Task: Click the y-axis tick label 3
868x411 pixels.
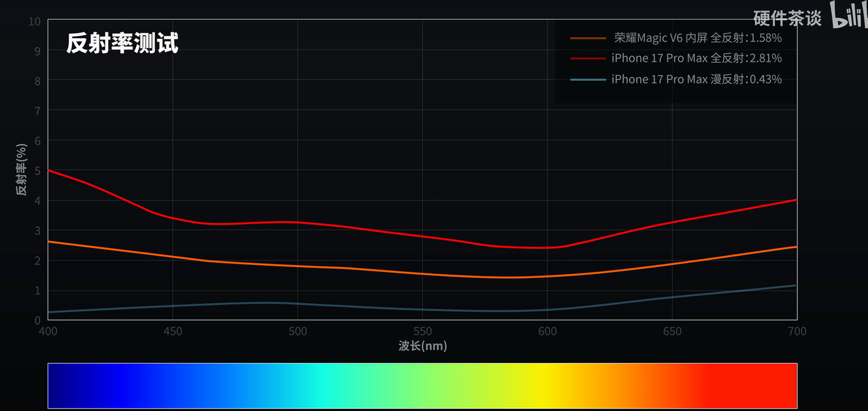Action: pos(37,231)
